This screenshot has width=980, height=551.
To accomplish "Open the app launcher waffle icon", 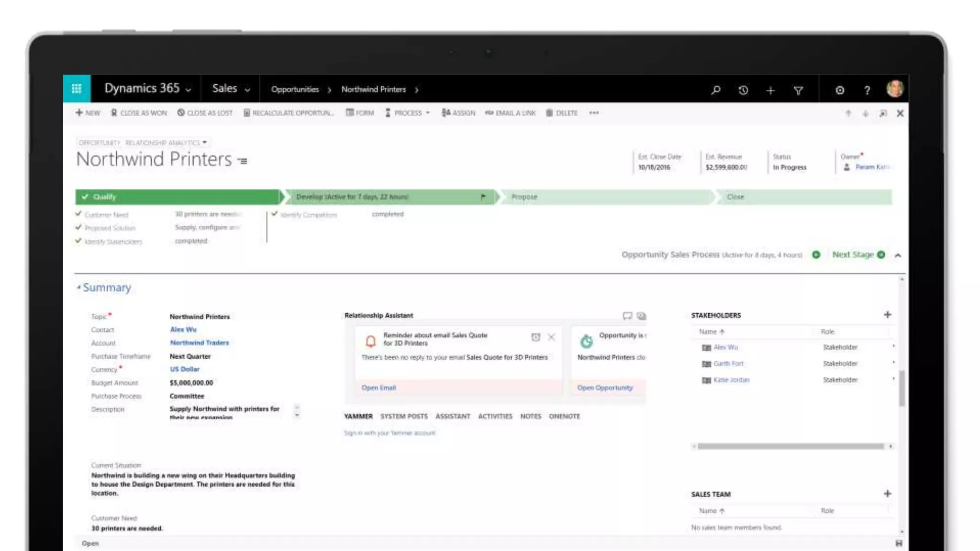I will pyautogui.click(x=77, y=88).
